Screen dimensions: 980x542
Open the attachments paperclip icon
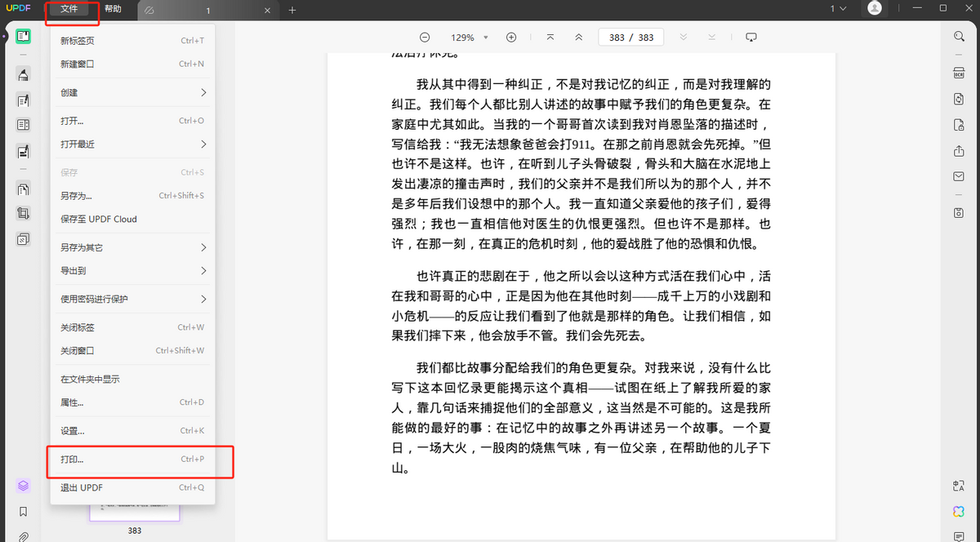tap(23, 536)
